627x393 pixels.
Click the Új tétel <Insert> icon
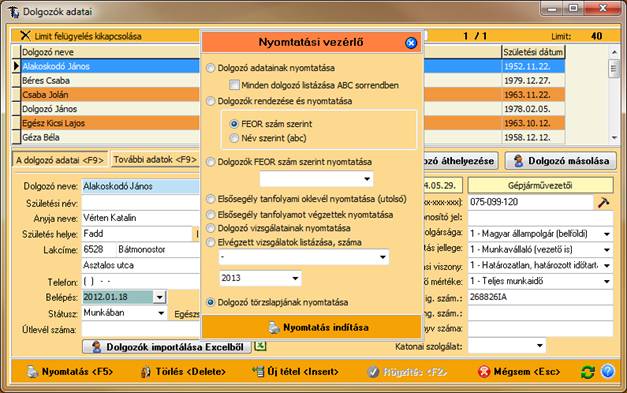(258, 371)
